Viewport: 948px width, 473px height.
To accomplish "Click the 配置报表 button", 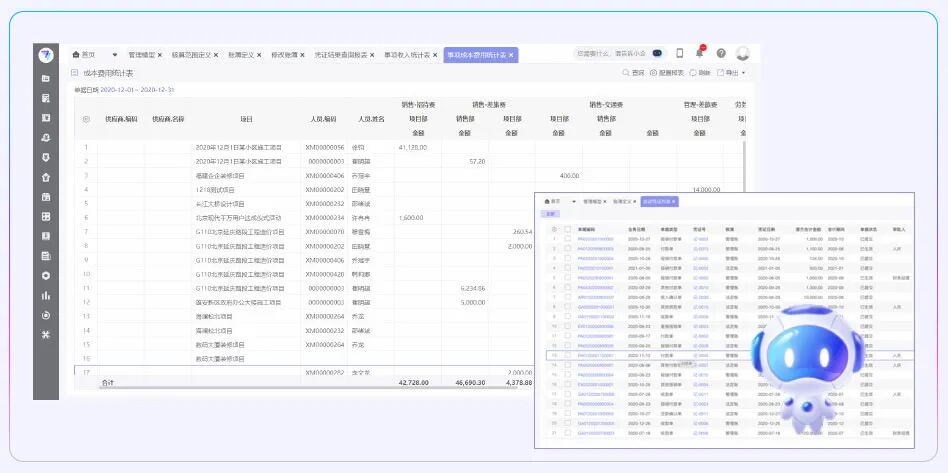I will tap(667, 73).
